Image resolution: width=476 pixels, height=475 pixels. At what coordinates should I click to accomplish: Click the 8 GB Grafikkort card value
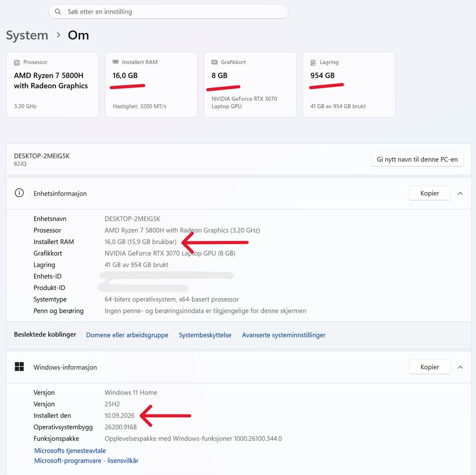(x=220, y=75)
